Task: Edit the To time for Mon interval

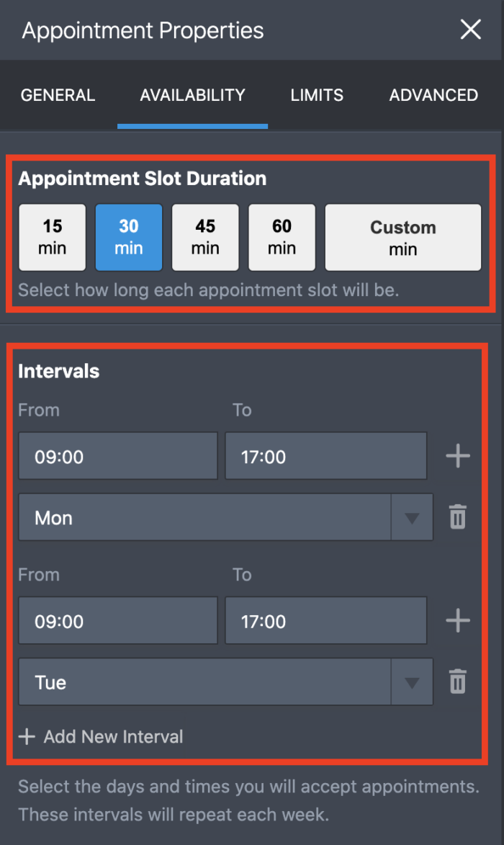Action: 325,456
